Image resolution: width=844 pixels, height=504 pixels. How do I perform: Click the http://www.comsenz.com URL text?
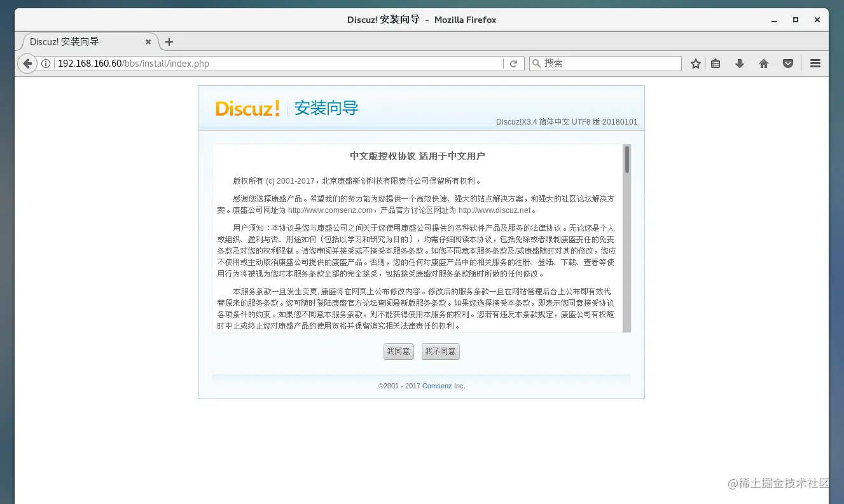(x=330, y=210)
